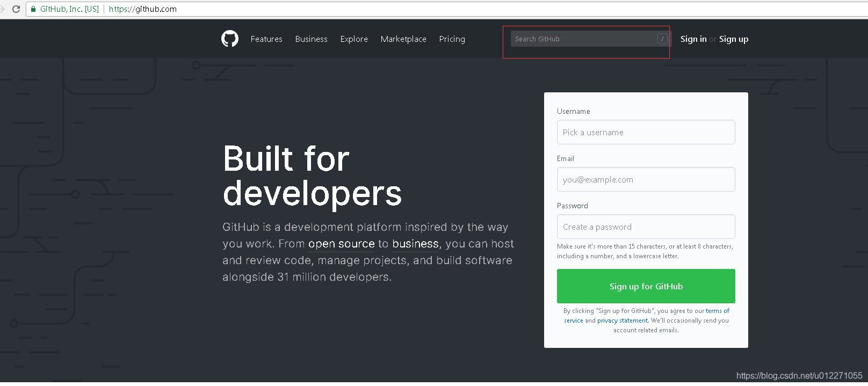Open the Marketplace nav item
This screenshot has height=386, width=868.
(403, 39)
